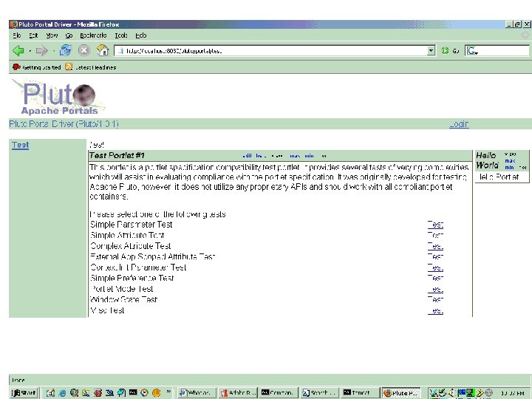
Task: Click help mode link on Test Portlet #1
Action: (x=261, y=156)
